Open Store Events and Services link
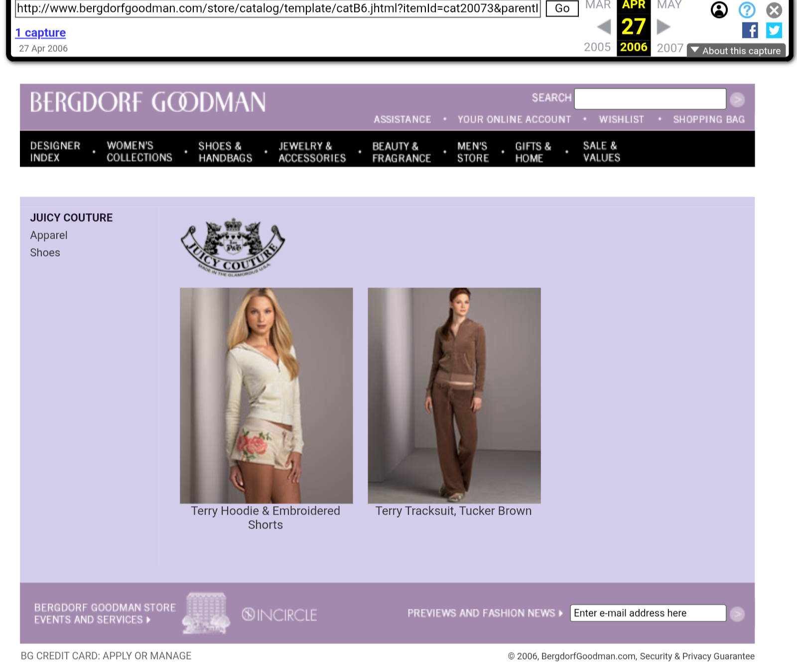The width and height of the screenshot is (797, 672). click(105, 614)
